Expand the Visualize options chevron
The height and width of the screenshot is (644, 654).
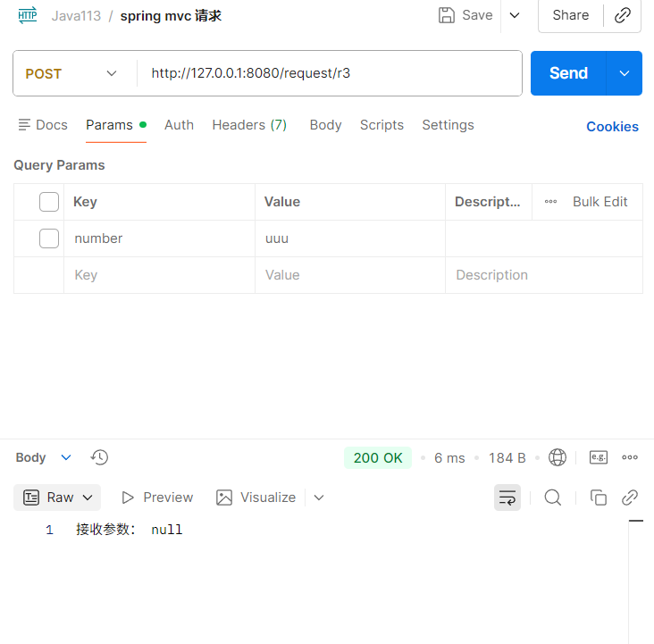click(319, 498)
